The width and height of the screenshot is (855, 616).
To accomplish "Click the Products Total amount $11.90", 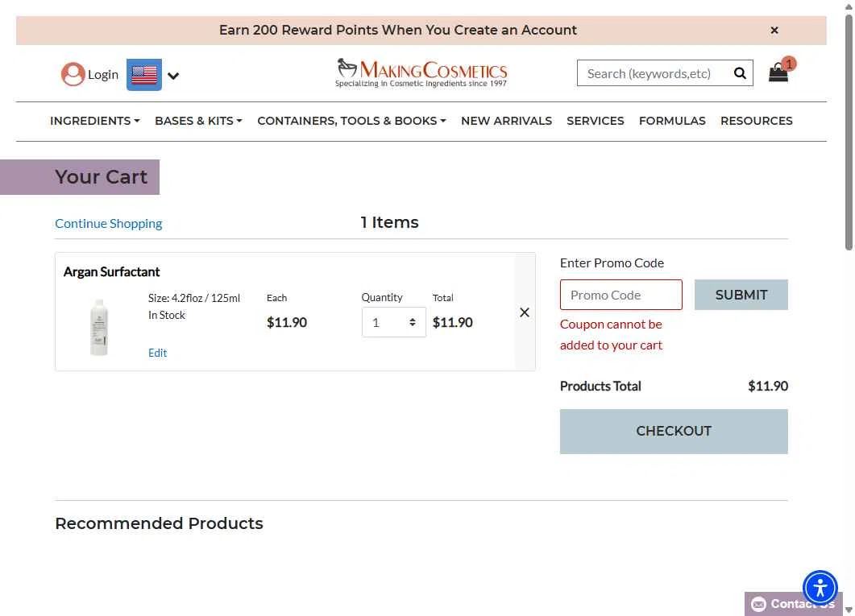I will pyautogui.click(x=768, y=387).
